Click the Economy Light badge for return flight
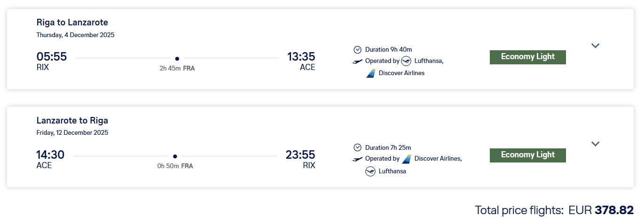The width and height of the screenshot is (644, 224). (527, 155)
